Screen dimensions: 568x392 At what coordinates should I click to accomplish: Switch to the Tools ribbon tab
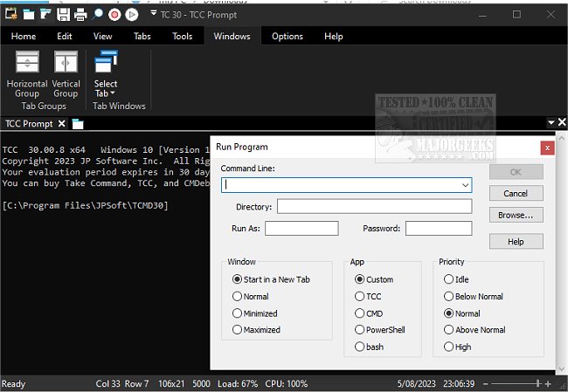point(182,37)
